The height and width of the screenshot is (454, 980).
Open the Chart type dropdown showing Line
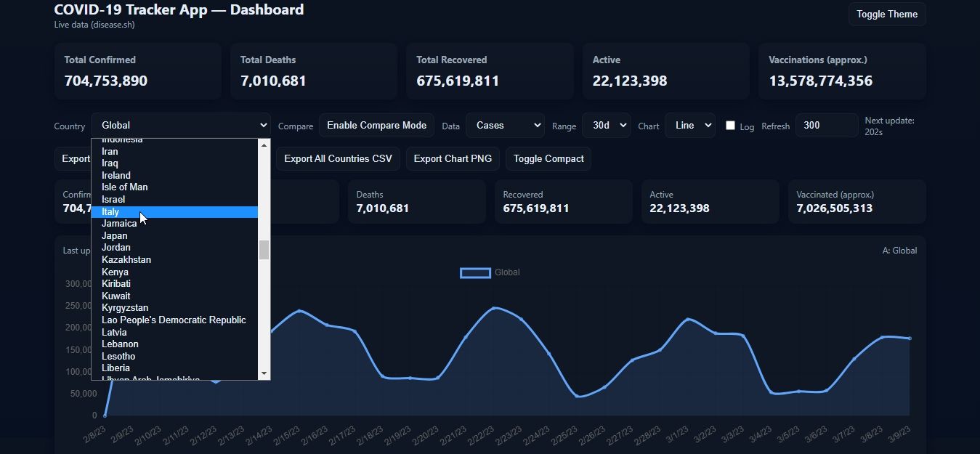point(689,126)
